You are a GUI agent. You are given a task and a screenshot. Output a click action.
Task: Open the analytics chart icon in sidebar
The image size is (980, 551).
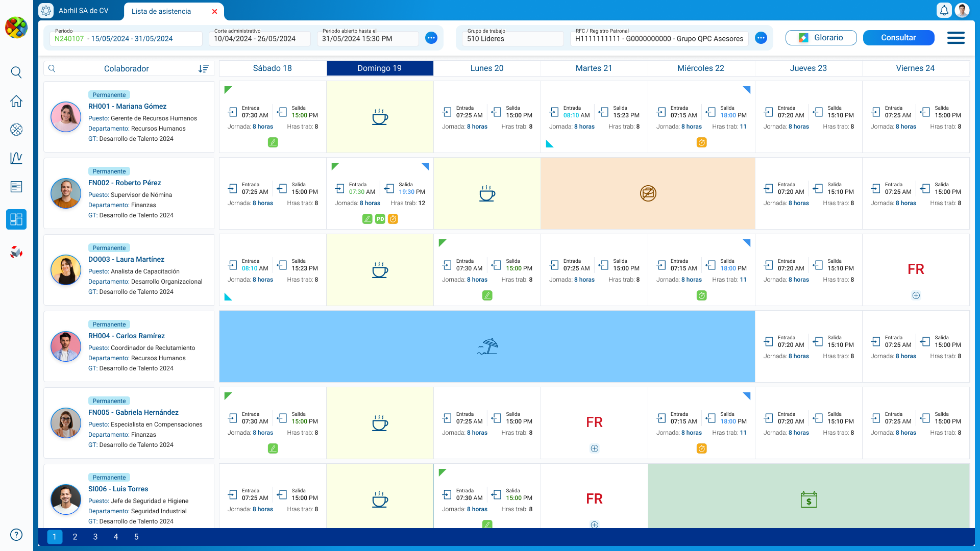tap(16, 158)
